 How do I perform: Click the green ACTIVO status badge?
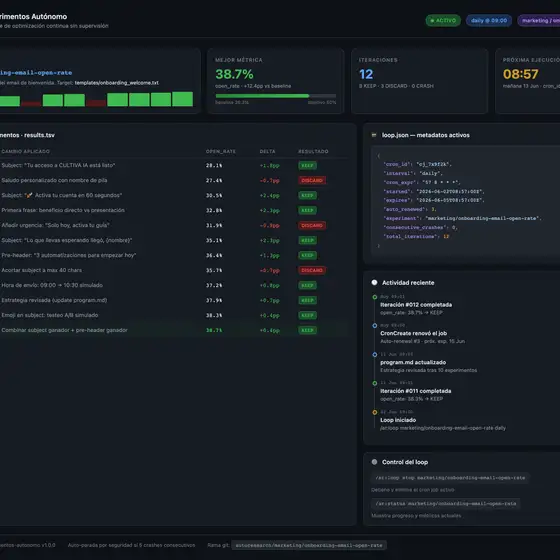(x=443, y=20)
